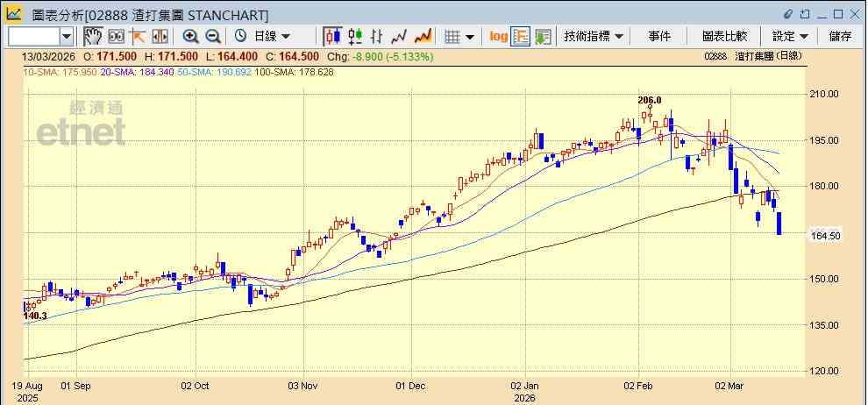Image resolution: width=868 pixels, height=405 pixels.
Task: Select the trend line drawing tool
Action: point(138,37)
